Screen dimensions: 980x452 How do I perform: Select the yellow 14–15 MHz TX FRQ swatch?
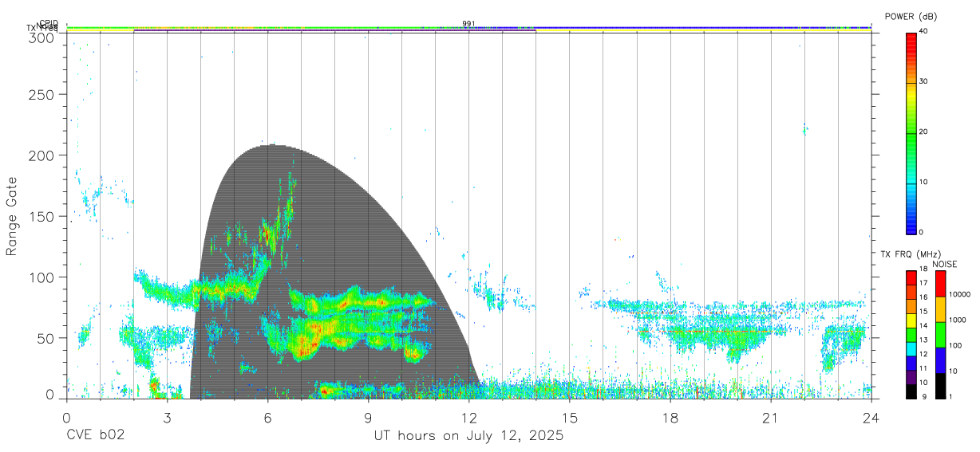pos(911,320)
